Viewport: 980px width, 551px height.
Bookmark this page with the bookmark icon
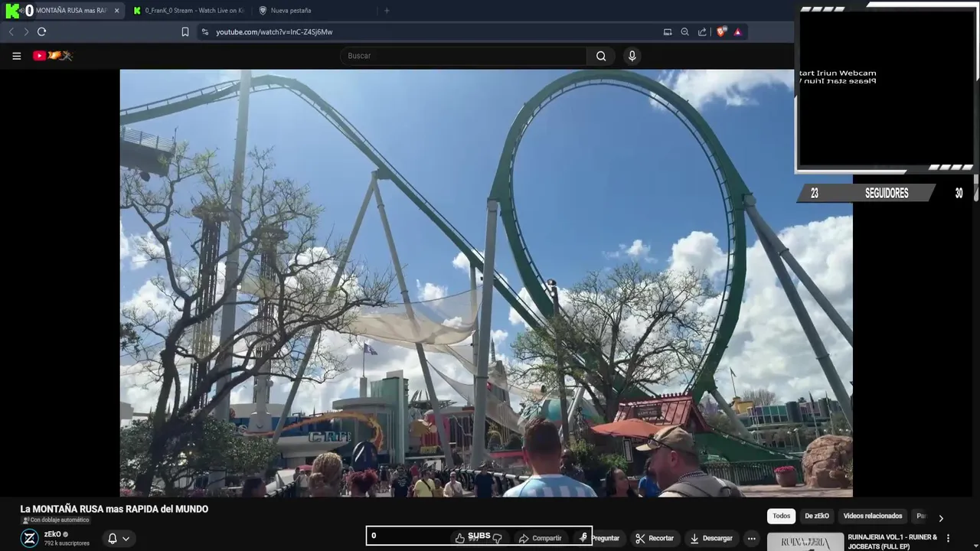[185, 31]
